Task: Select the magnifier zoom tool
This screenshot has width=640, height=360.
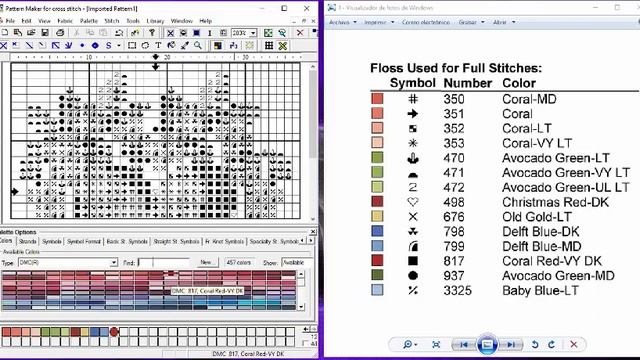Action: point(198,46)
